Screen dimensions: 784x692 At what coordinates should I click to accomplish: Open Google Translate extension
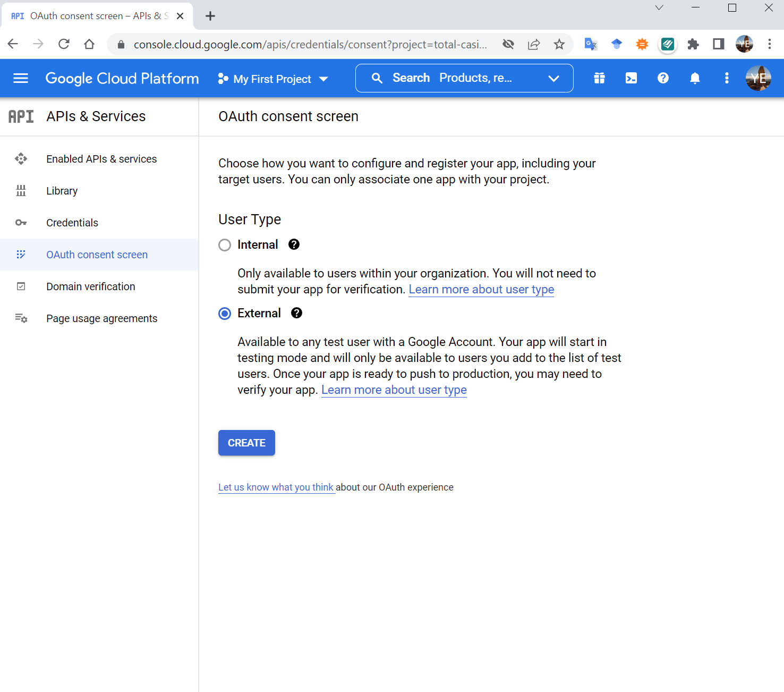click(591, 44)
